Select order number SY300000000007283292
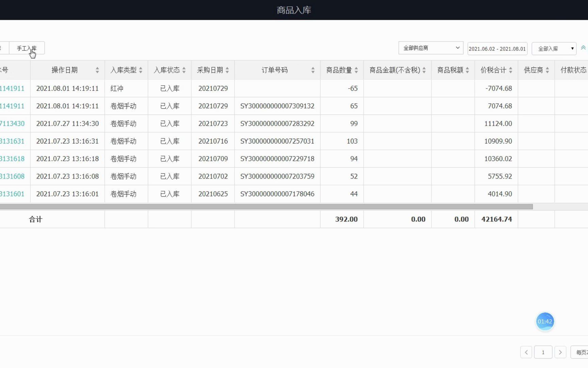 (277, 123)
